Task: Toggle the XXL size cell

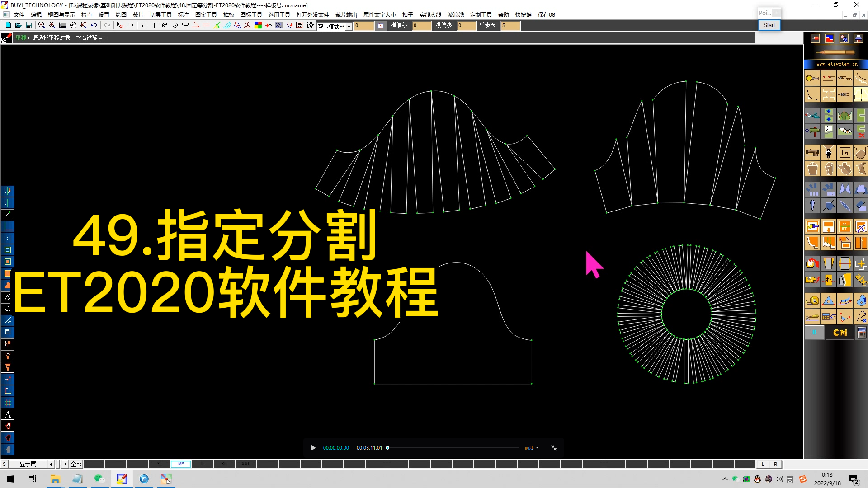Action: pyautogui.click(x=245, y=464)
